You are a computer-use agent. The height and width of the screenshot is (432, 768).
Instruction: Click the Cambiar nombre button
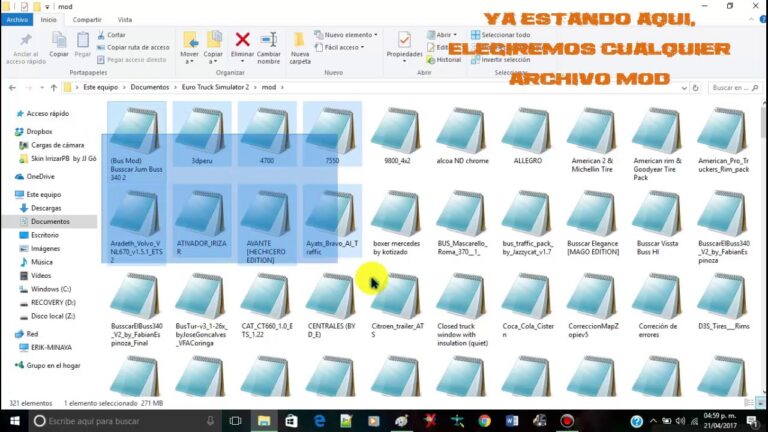(x=268, y=48)
